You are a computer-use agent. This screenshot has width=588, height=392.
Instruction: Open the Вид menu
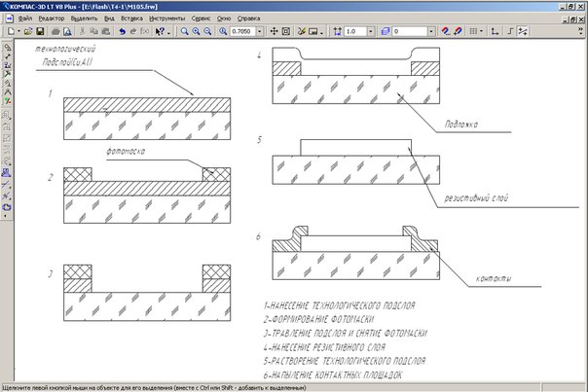(x=109, y=18)
